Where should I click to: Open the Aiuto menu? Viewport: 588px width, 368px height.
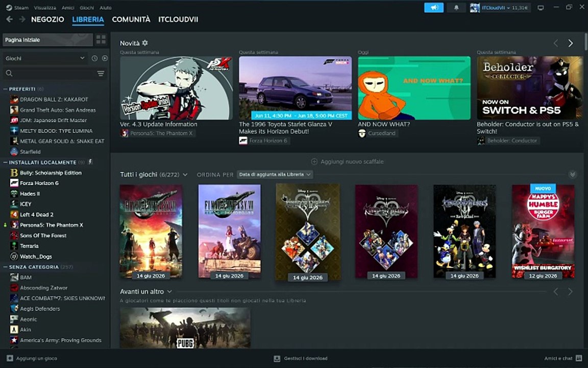tap(105, 8)
